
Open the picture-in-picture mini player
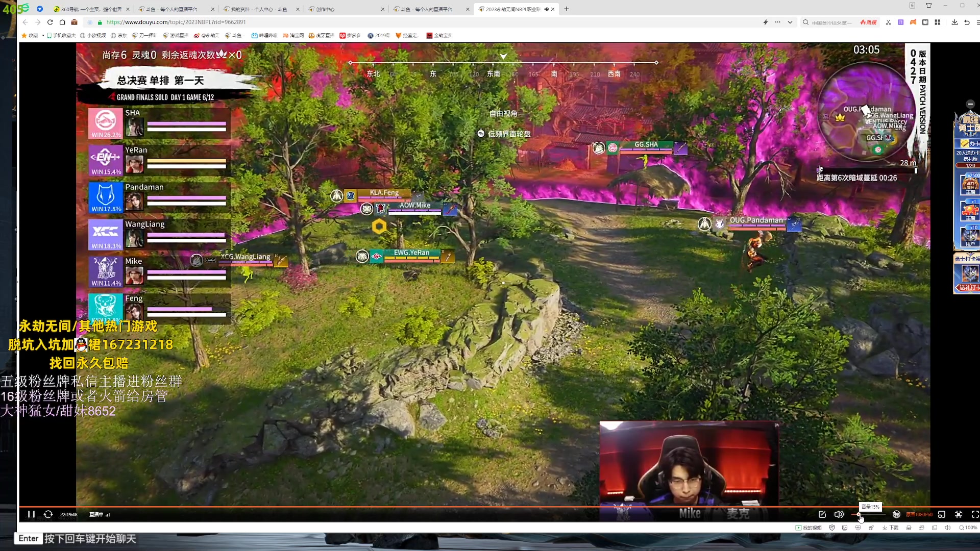[x=942, y=514]
